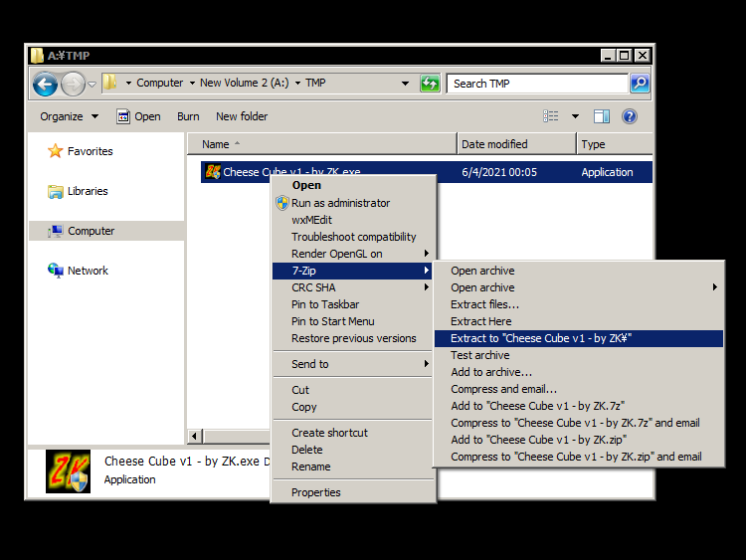Click Open archive entry with submenu arrow
The width and height of the screenshot is (746, 560).
[x=579, y=287]
